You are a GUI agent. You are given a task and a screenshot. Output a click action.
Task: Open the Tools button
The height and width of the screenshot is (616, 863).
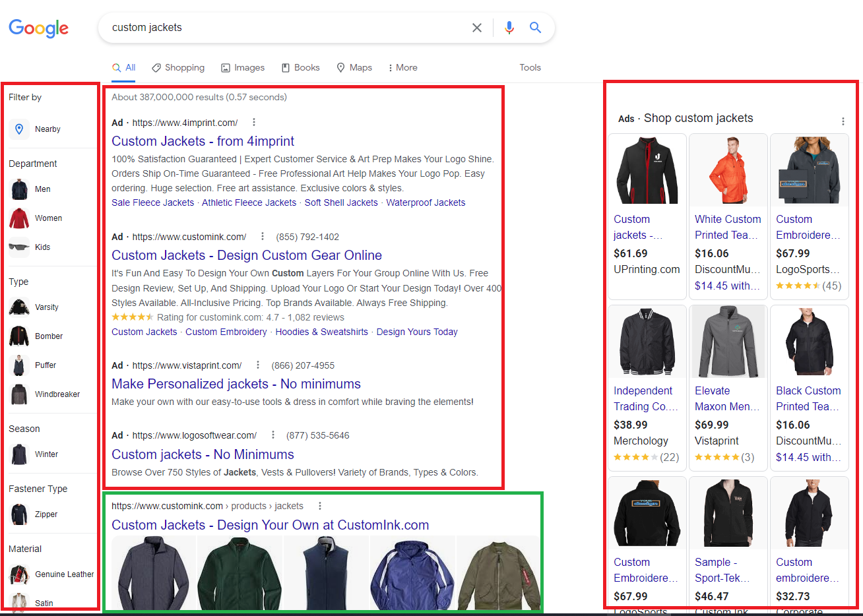(530, 67)
